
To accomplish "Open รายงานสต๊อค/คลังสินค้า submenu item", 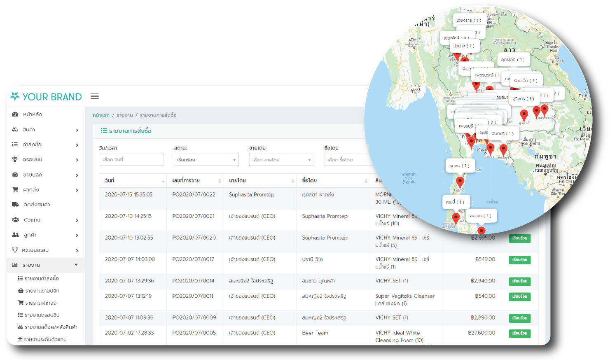I will pyautogui.click(x=47, y=327).
